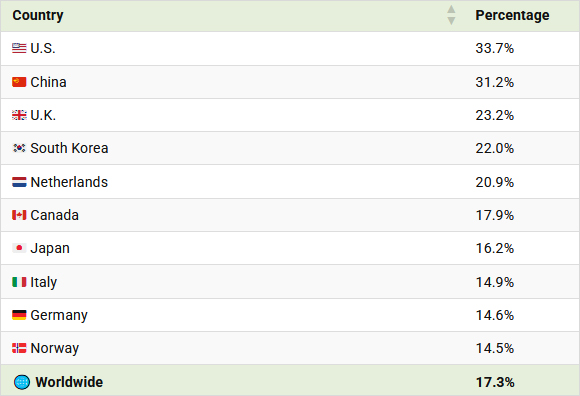The height and width of the screenshot is (396, 580).
Task: Click the Canada flag icon
Action: click(x=19, y=215)
